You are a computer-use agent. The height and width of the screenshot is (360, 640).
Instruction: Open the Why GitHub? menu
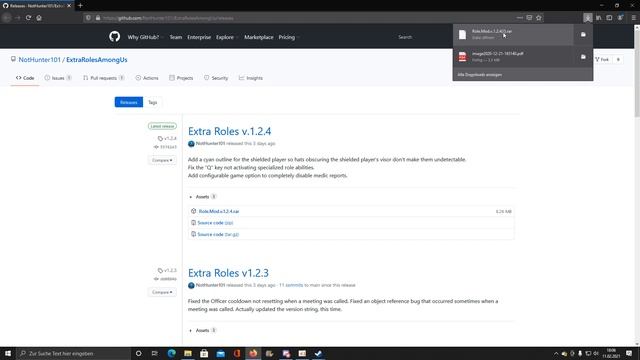tap(145, 37)
